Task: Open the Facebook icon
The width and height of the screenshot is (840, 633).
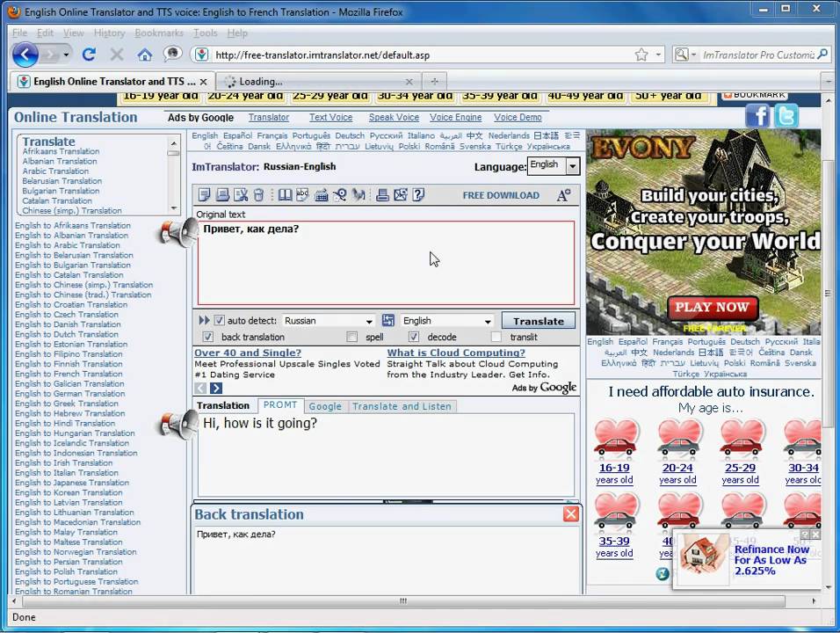Action: (x=757, y=116)
